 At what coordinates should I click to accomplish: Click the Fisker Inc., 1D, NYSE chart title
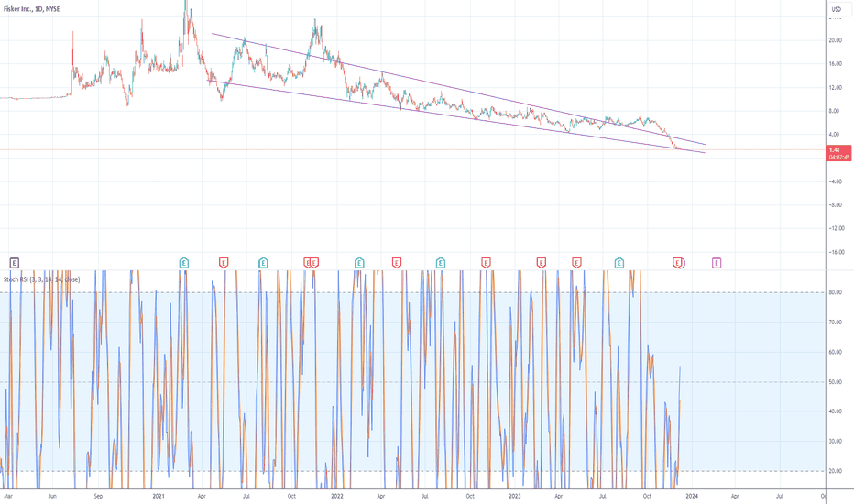point(31,9)
